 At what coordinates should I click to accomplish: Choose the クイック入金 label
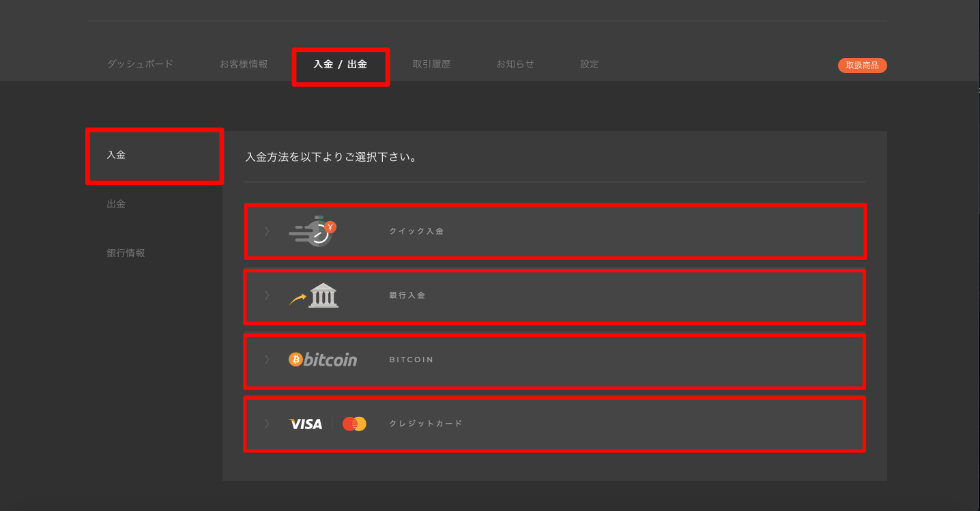tap(416, 231)
